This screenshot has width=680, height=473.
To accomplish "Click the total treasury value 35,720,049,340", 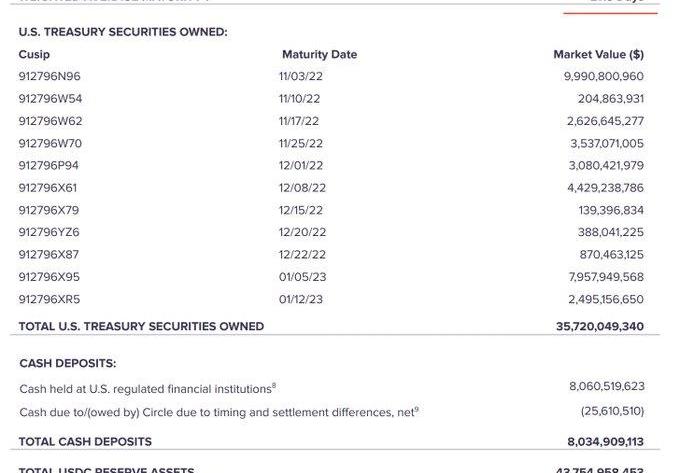I will point(600,326).
